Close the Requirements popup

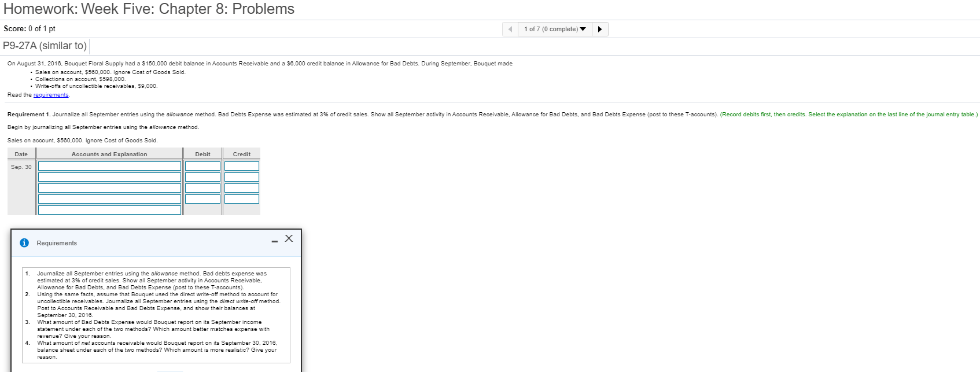pyautogui.click(x=289, y=238)
